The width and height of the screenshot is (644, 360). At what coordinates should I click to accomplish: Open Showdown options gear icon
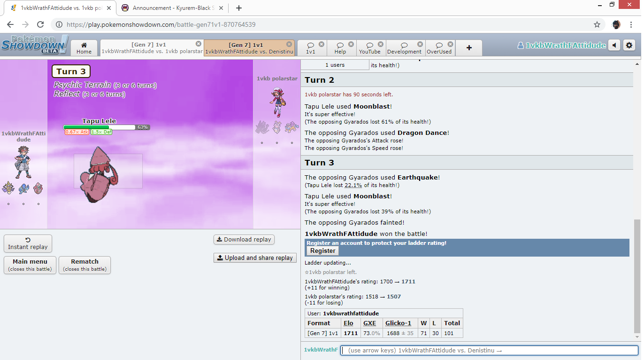click(629, 45)
